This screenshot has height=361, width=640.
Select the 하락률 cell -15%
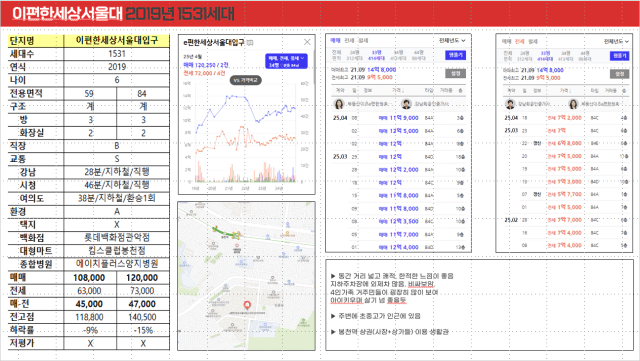click(x=143, y=330)
